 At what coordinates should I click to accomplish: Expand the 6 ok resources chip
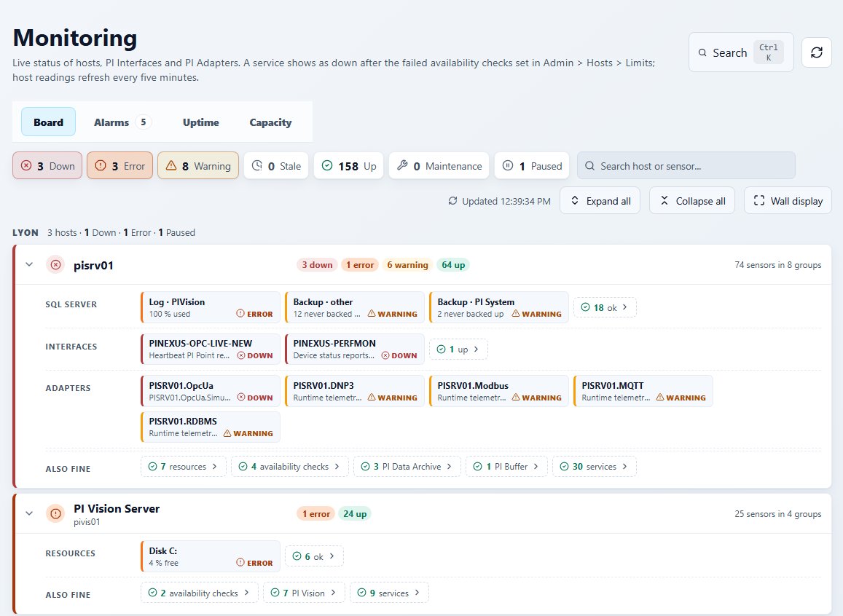314,556
